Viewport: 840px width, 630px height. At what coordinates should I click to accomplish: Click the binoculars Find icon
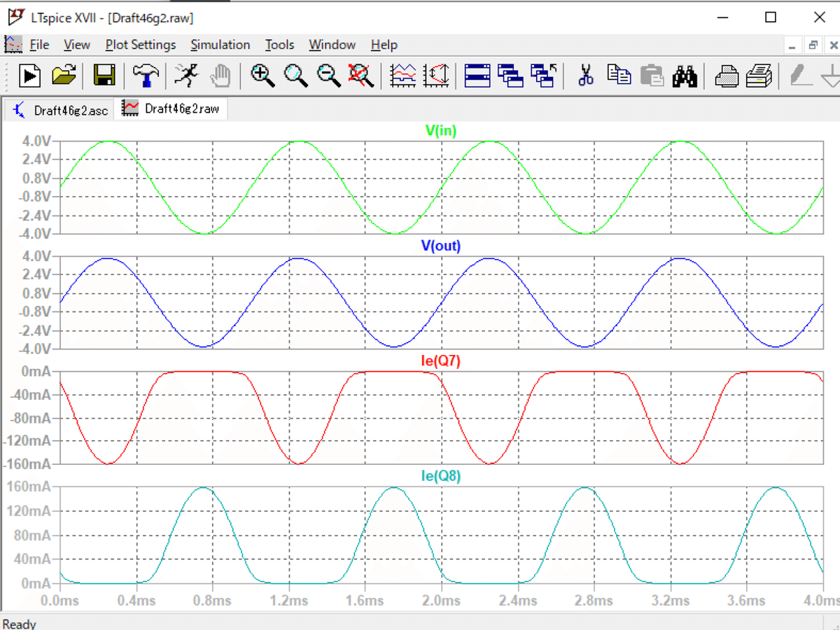(685, 75)
